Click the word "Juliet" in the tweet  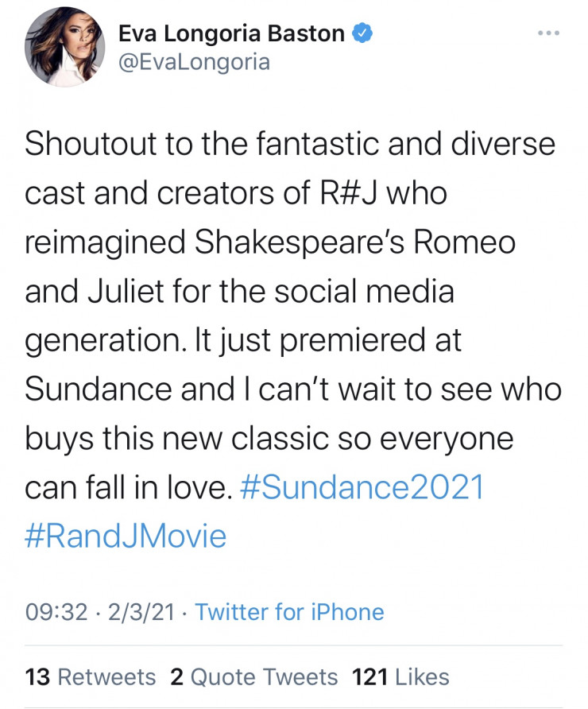coord(142,291)
